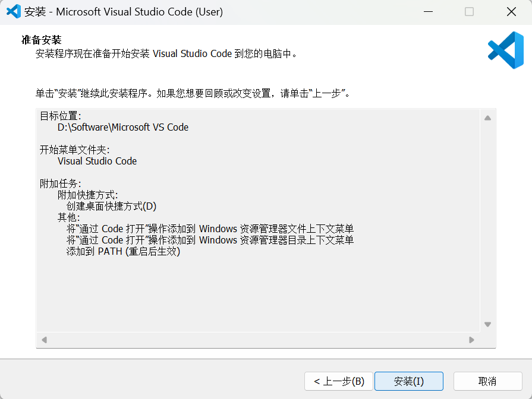Cancel setup with the 取消 button
This screenshot has width=532, height=399.
(x=487, y=381)
